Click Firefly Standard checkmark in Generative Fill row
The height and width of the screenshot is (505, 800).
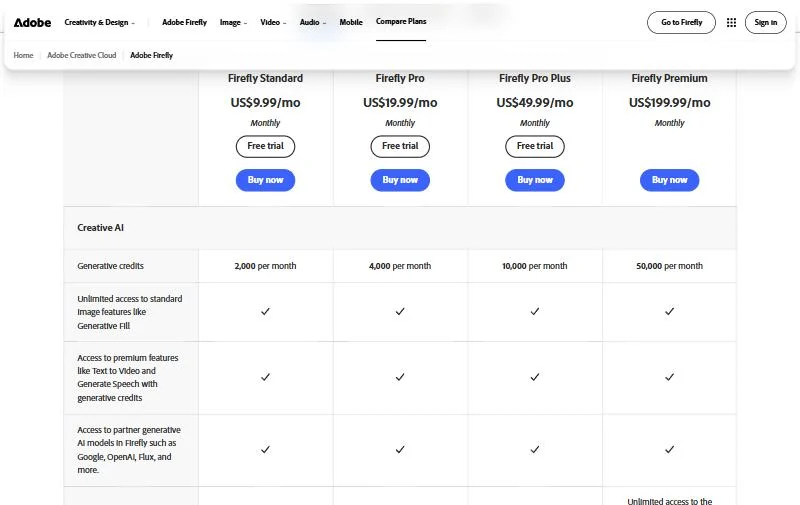(x=265, y=311)
